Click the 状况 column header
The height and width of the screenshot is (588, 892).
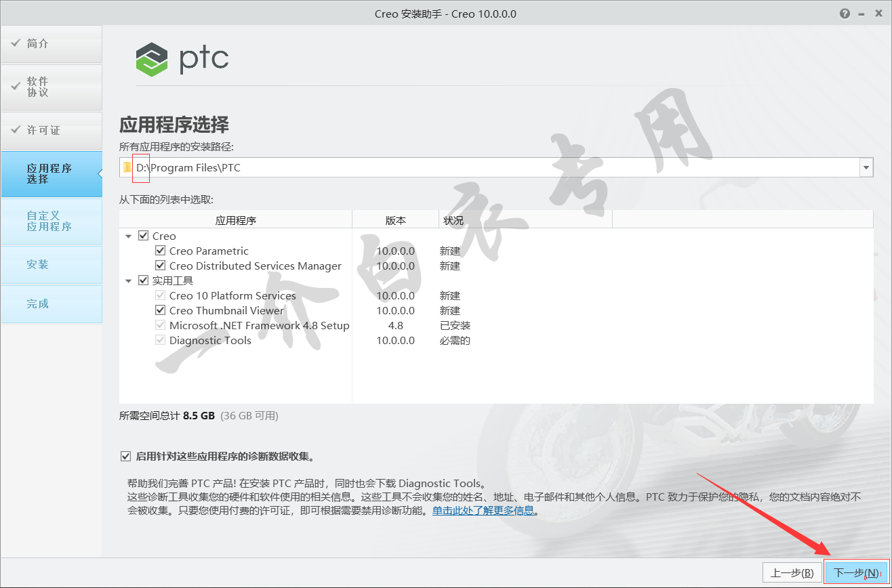[525, 220]
